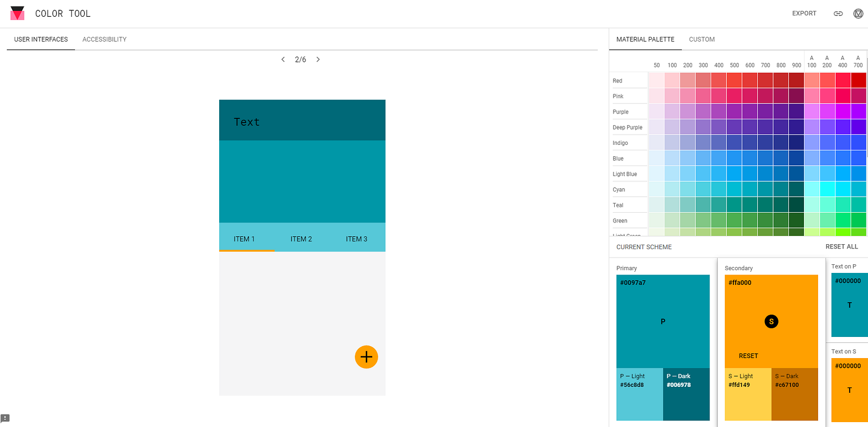Image resolution: width=868 pixels, height=427 pixels.
Task: Select the S Dark #c67100 swatch
Action: click(795, 394)
